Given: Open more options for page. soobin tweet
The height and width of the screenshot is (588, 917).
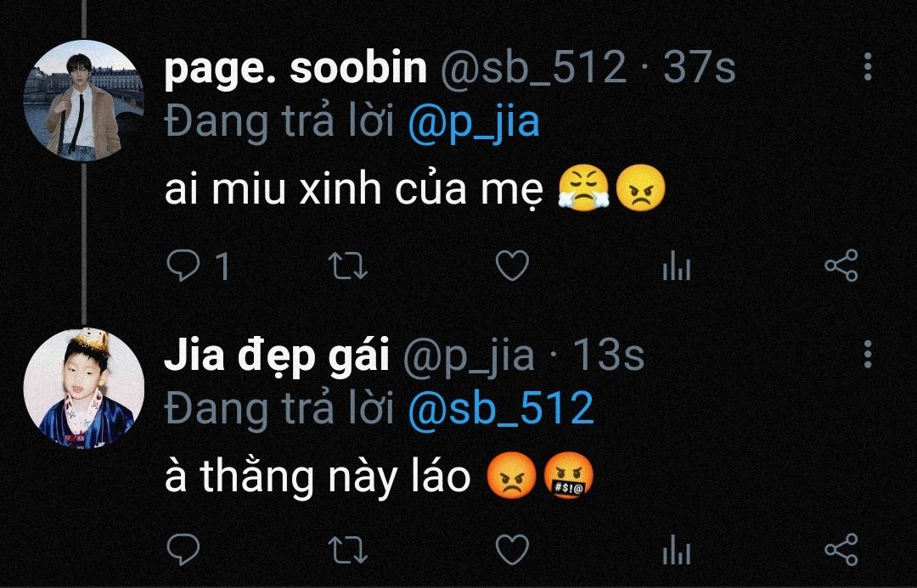Looking at the screenshot, I should (x=868, y=67).
